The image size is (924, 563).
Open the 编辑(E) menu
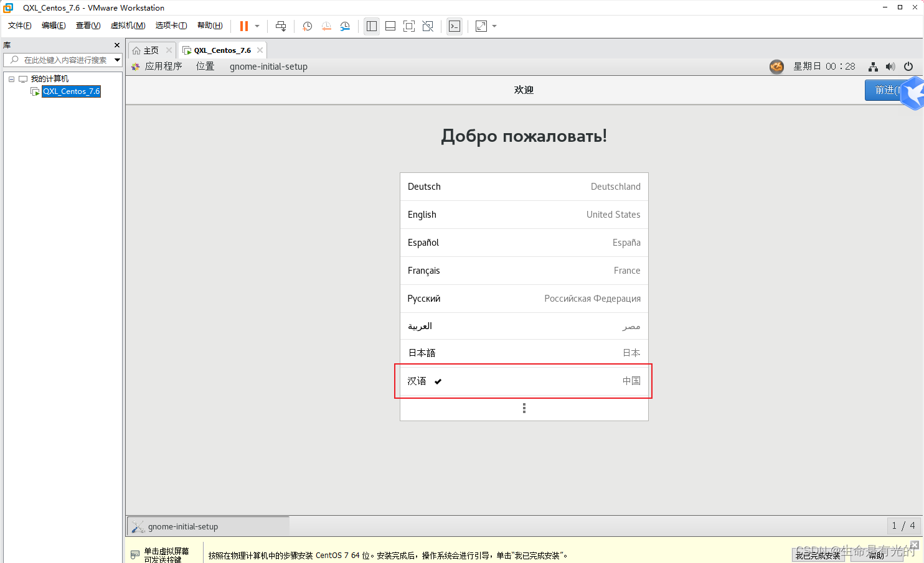(54, 26)
